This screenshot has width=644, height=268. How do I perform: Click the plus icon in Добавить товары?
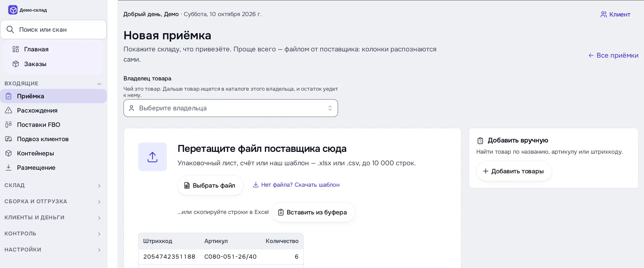pyautogui.click(x=485, y=171)
